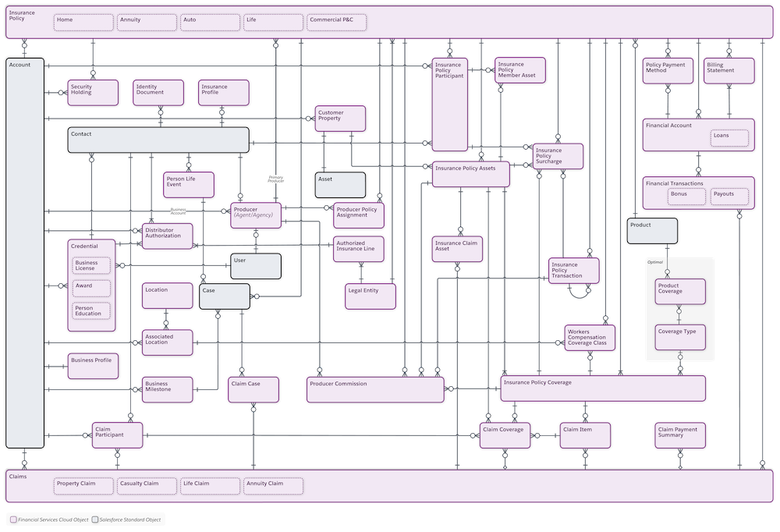Click the Optional group around Product Coverage
Screen dimensions: 780x532
click(655, 263)
